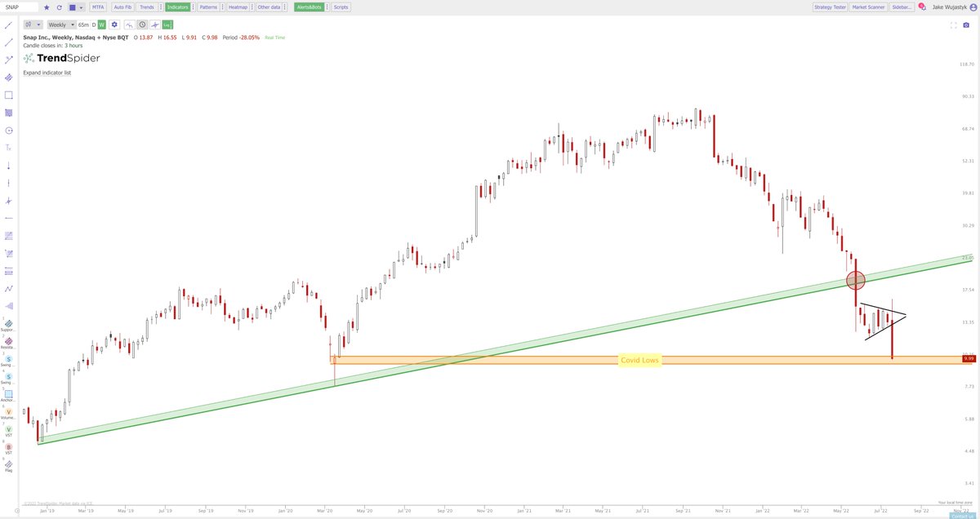Select the rectangle outline drawing tool

pyautogui.click(x=8, y=95)
